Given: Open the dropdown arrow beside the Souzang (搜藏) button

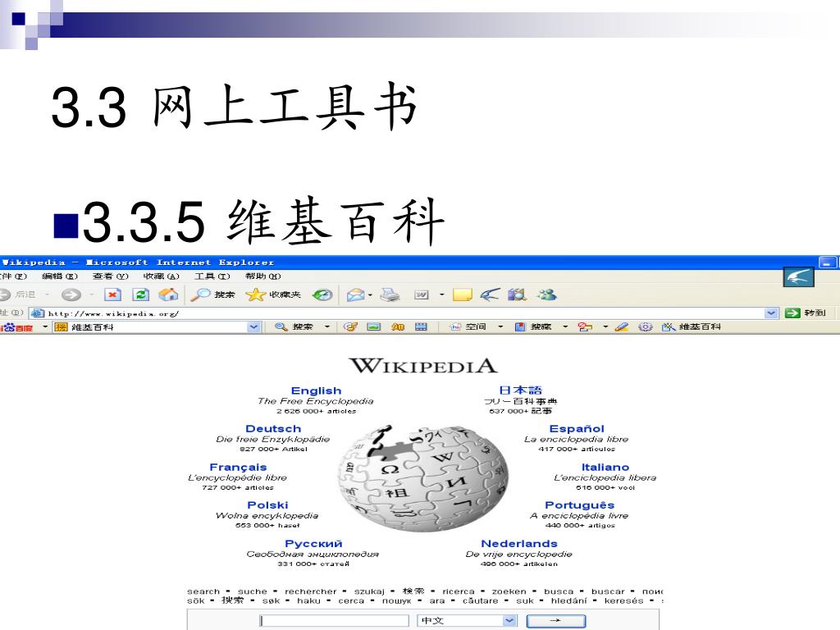Looking at the screenshot, I should coord(565,326).
